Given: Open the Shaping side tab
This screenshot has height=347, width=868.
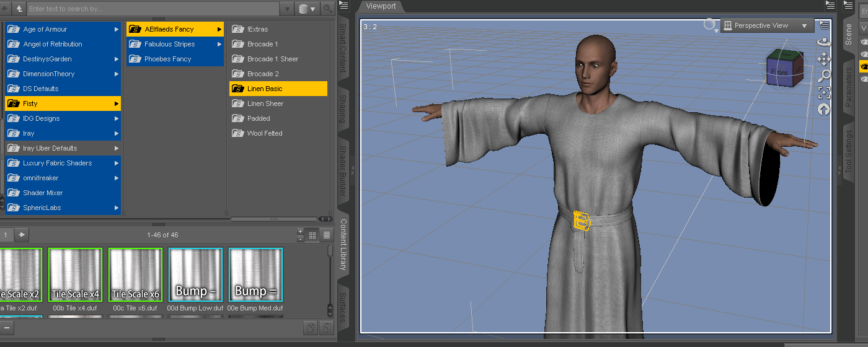Looking at the screenshot, I should (x=343, y=109).
